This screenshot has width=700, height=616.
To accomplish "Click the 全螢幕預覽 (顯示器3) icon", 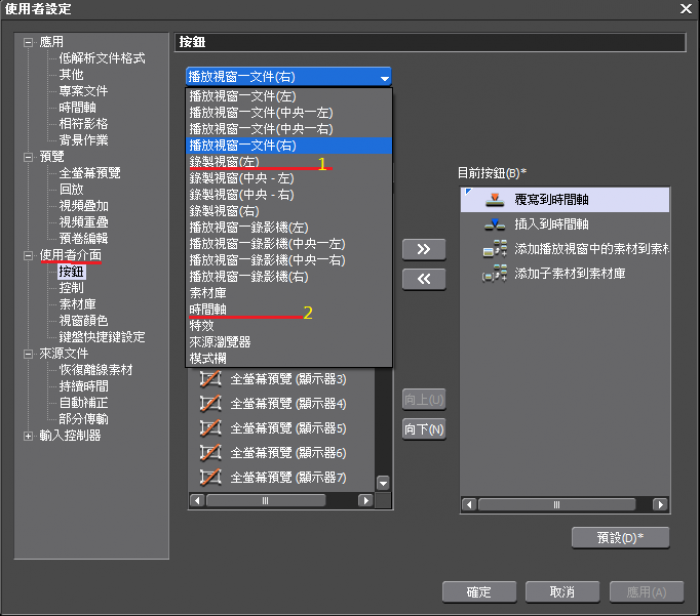I will tap(210, 379).
